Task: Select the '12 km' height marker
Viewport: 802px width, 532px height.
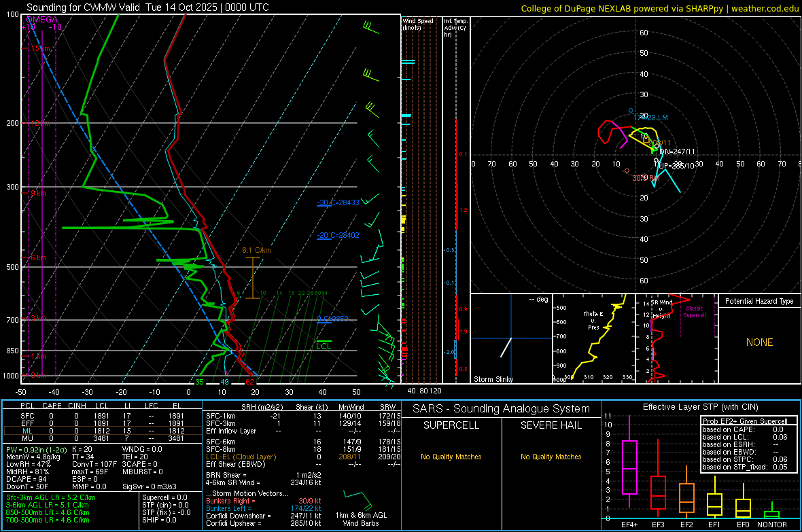Action: 40,123
